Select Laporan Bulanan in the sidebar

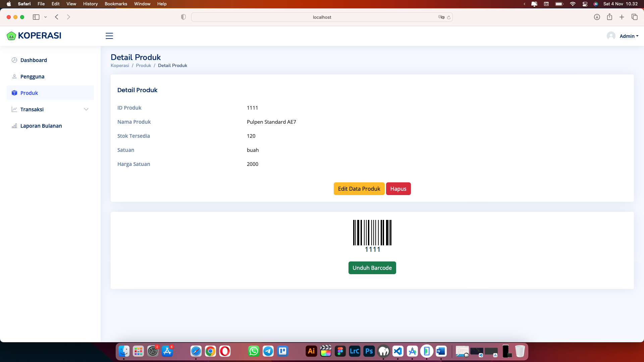[41, 126]
